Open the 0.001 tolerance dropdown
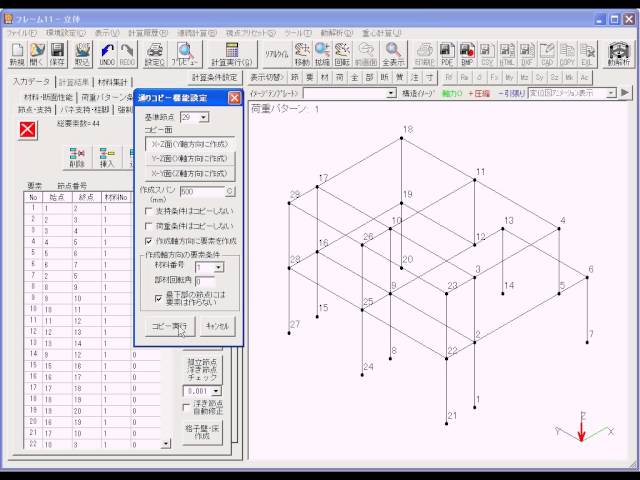The image size is (640, 480). click(x=216, y=391)
